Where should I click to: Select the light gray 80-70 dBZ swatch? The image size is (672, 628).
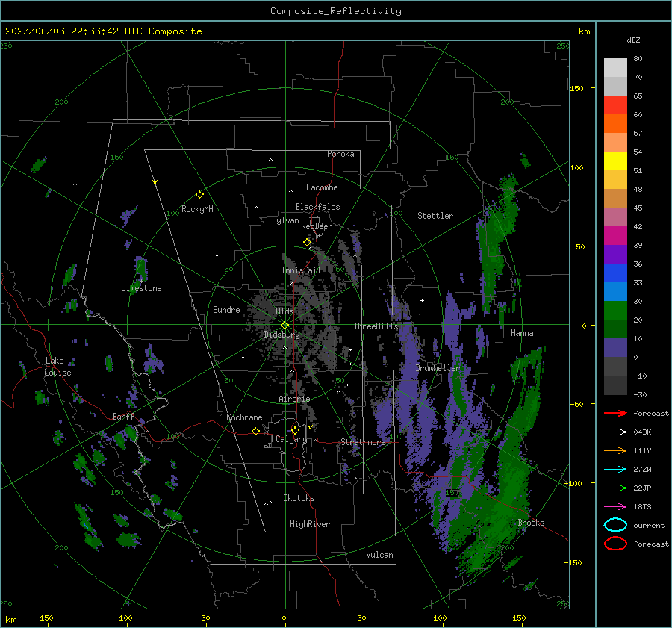pyautogui.click(x=615, y=67)
